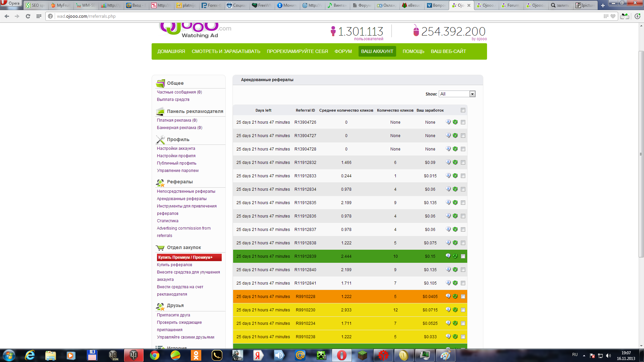644x362 pixels.
Task: Open СМОТРЕТЬ И ЗАРАБАТЫВАТЬ menu item
Action: [x=226, y=51]
